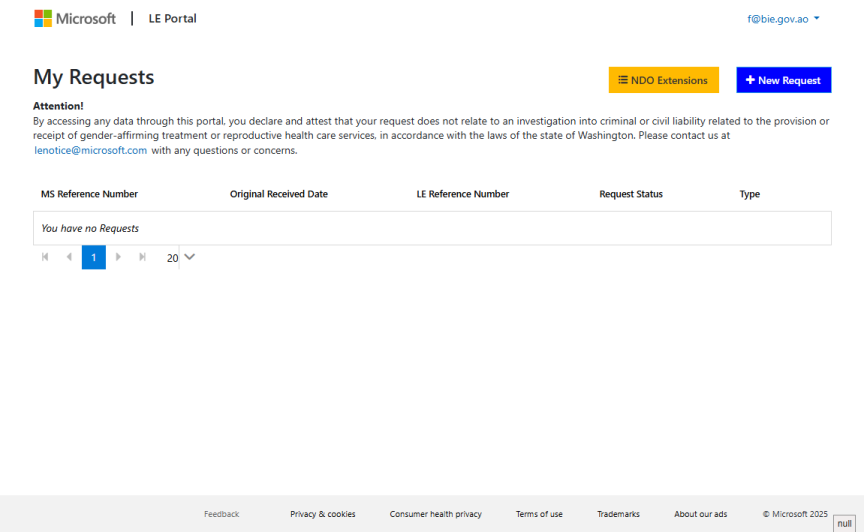The image size is (864, 532).
Task: Go to next page arrow
Action: [118, 257]
